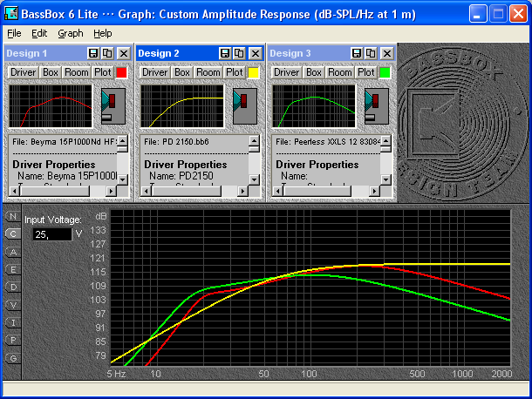
Task: Open Room settings for Design 1
Action: [x=77, y=72]
